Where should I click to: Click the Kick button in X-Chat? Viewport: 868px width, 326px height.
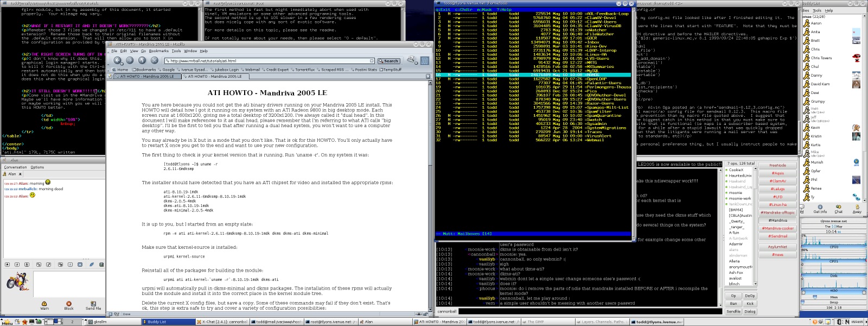click(750, 304)
